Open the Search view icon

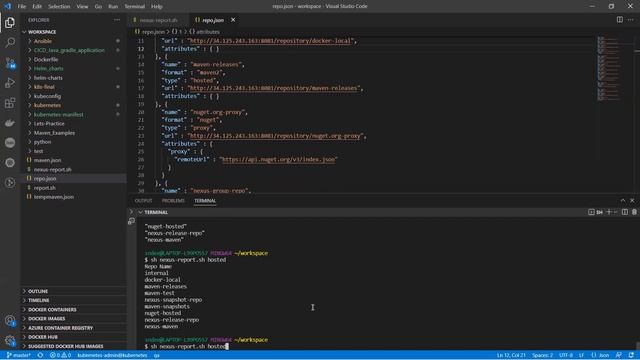point(10,42)
